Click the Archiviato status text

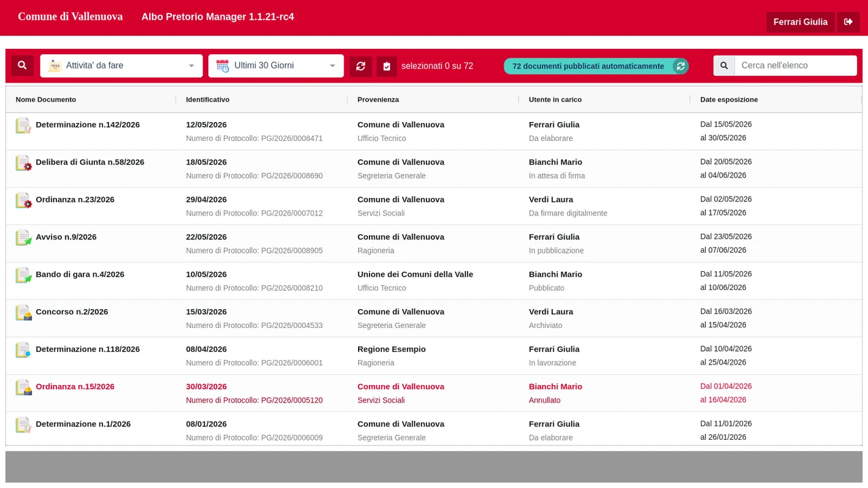tap(546, 325)
